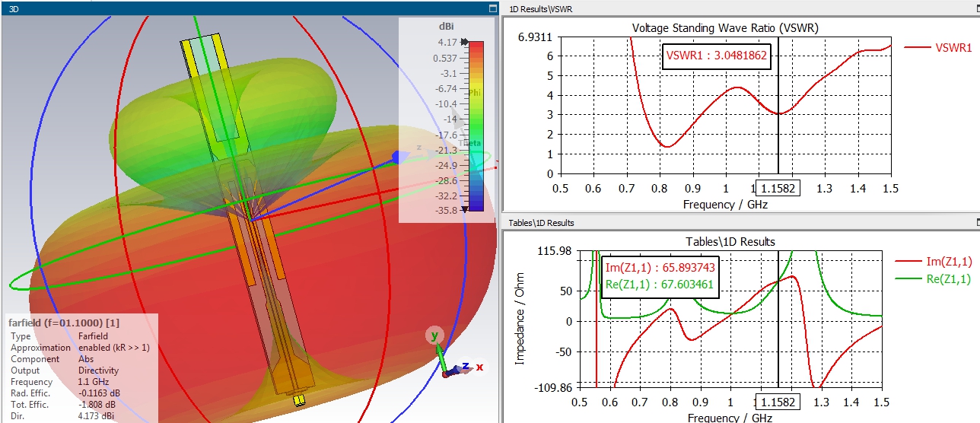The width and height of the screenshot is (980, 423).
Task: Click the 1.1582 marker label on VSWR axis
Action: tap(778, 189)
